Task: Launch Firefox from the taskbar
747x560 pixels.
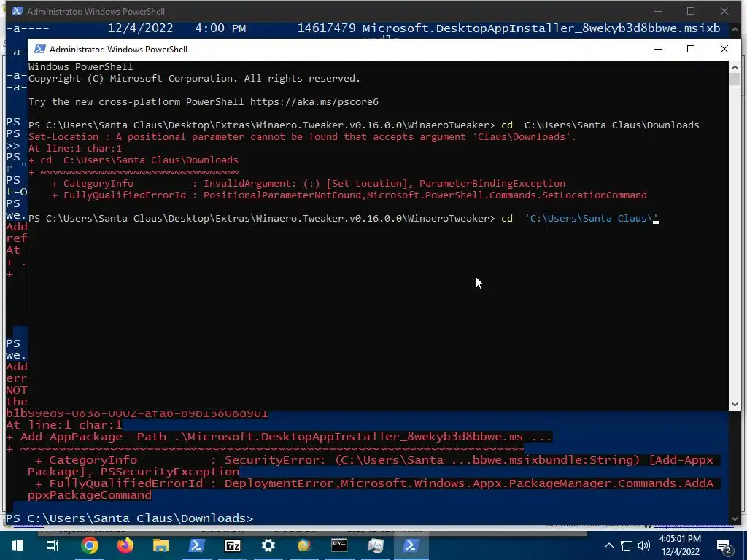Action: coord(125,545)
